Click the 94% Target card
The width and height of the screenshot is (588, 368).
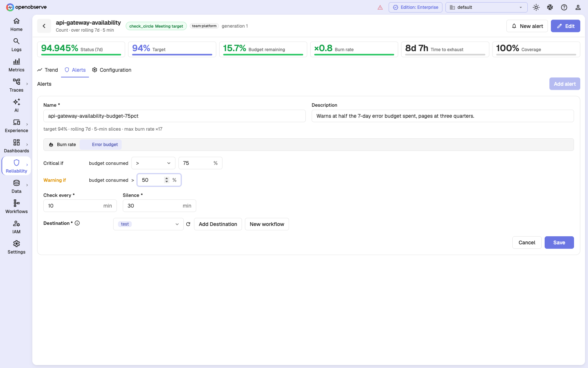coord(172,49)
